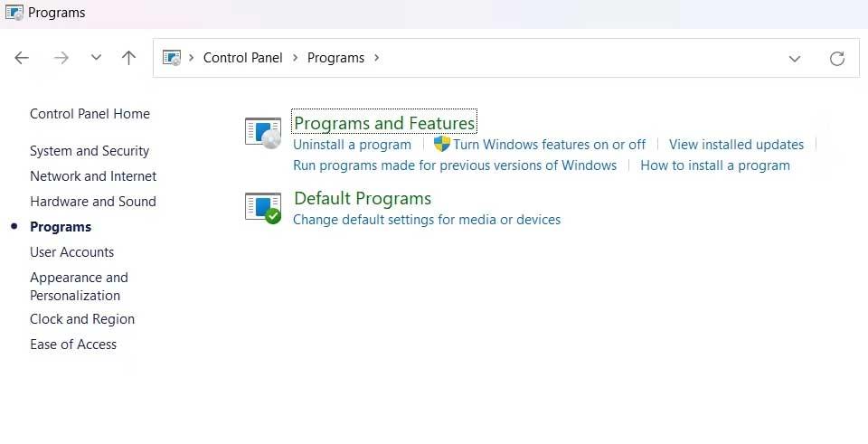Click View installed updates link
The image size is (868, 444).
[736, 145]
